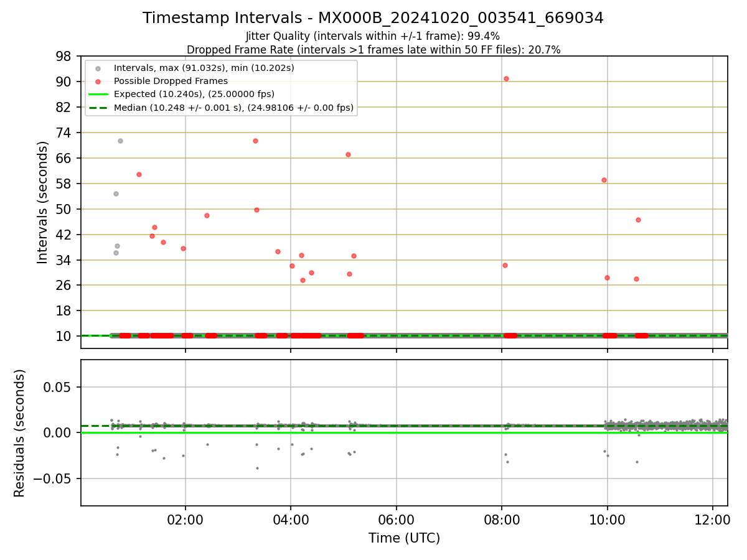Select the red point near 46 seconds after 10:00
Viewport: 747px width, 560px height.
638,220
